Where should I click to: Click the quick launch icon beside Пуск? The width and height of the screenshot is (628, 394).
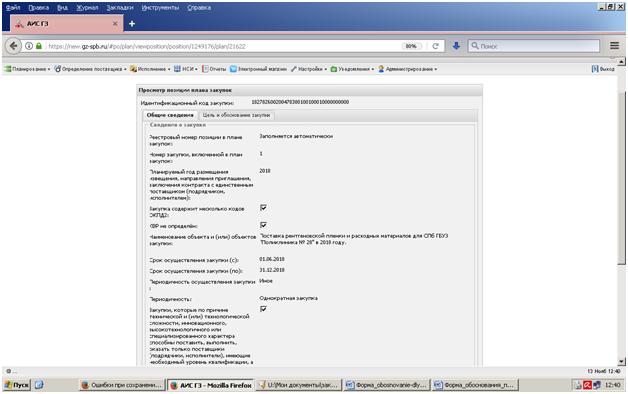(39, 385)
